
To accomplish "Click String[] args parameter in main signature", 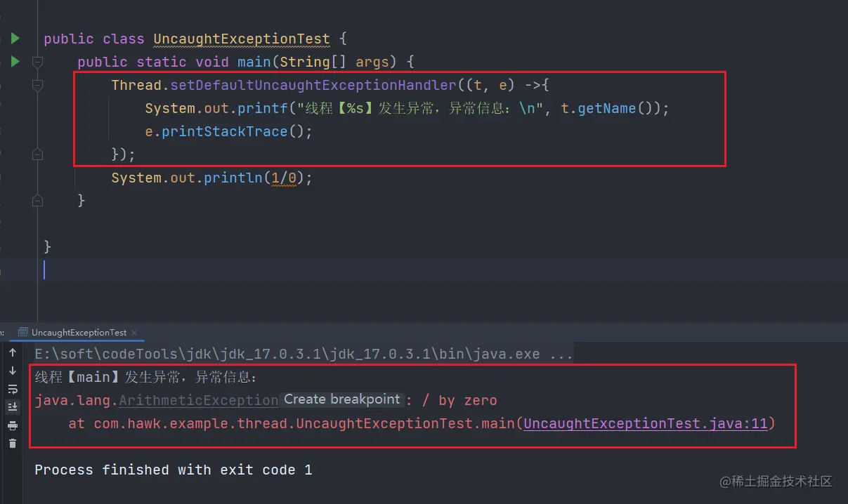I will click(x=334, y=62).
